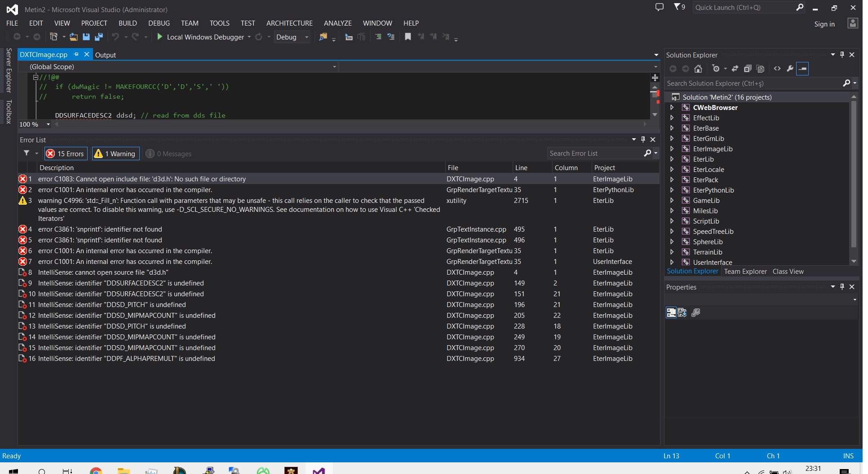Toggle auto-hide pin on Error List panel
868x474 pixels.
pos(643,140)
